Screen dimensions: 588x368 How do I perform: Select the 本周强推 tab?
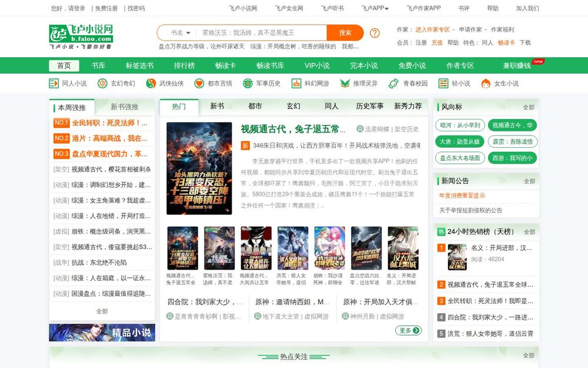click(x=72, y=108)
